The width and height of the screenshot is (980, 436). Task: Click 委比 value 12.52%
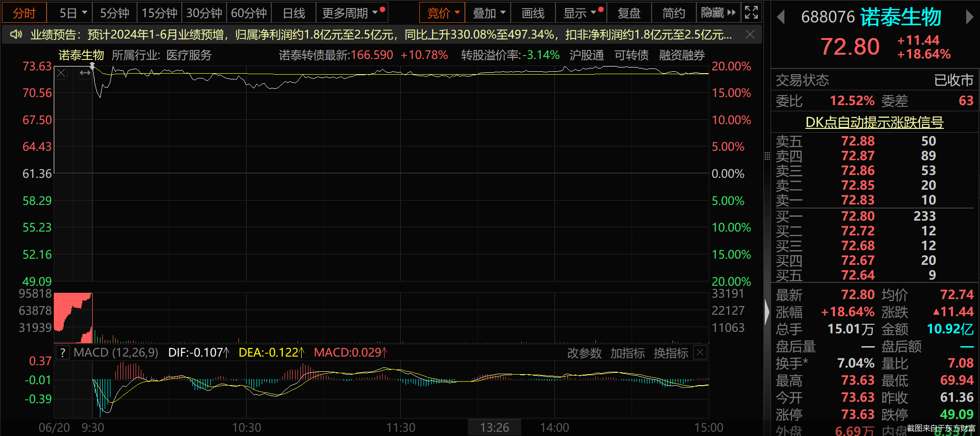click(852, 101)
